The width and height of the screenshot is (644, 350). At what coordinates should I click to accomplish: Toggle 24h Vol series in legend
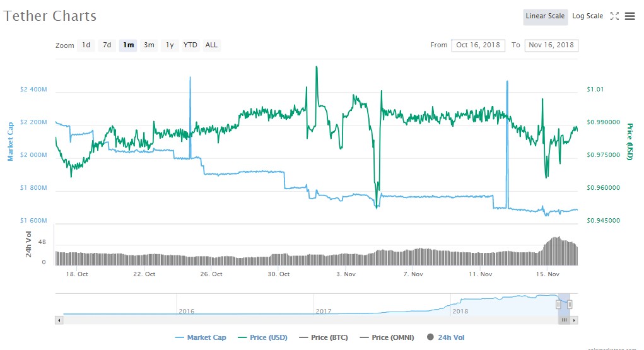click(x=445, y=337)
